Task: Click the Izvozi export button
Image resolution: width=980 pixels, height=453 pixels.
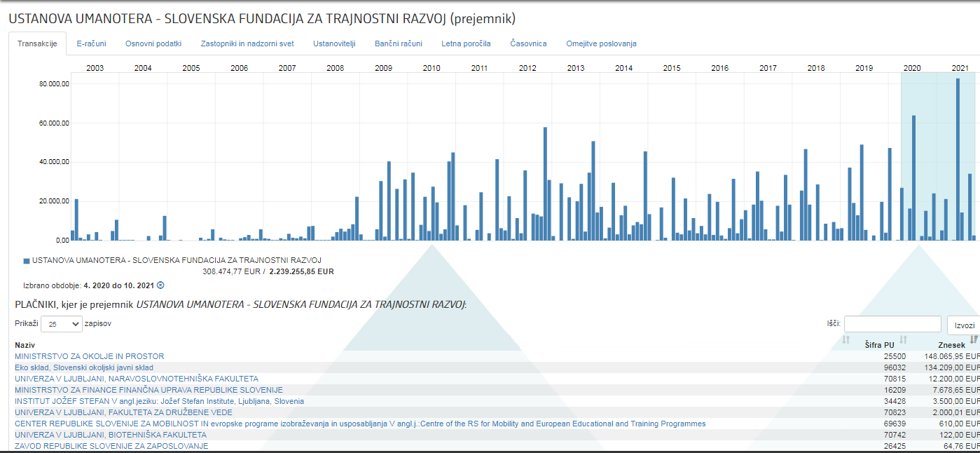Action: (964, 325)
